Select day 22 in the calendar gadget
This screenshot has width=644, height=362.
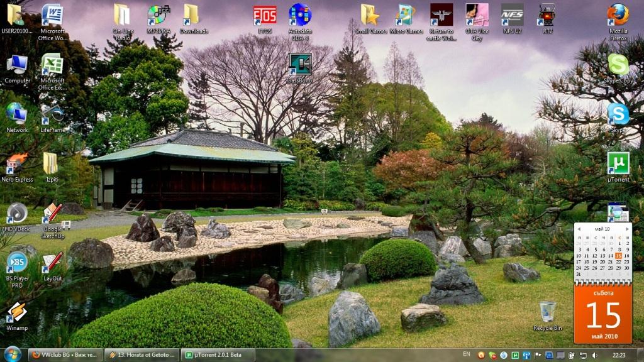618,262
